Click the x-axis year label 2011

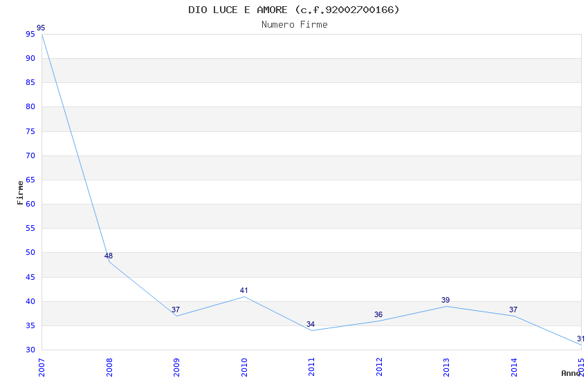tap(311, 368)
